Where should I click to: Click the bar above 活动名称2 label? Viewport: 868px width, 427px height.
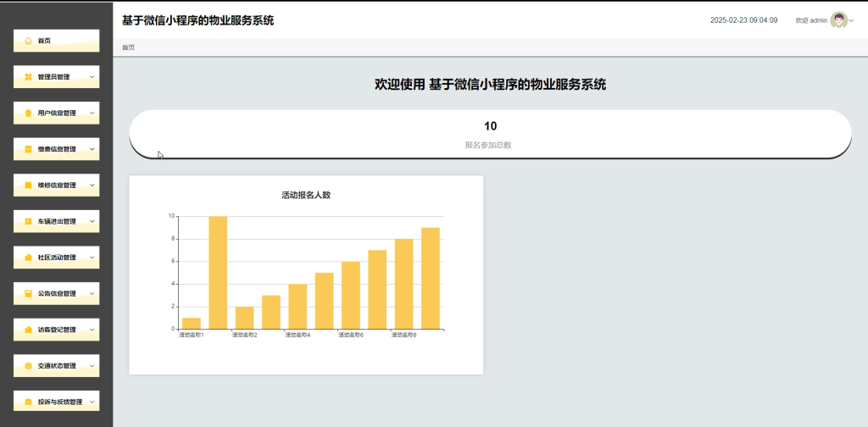pos(244,318)
